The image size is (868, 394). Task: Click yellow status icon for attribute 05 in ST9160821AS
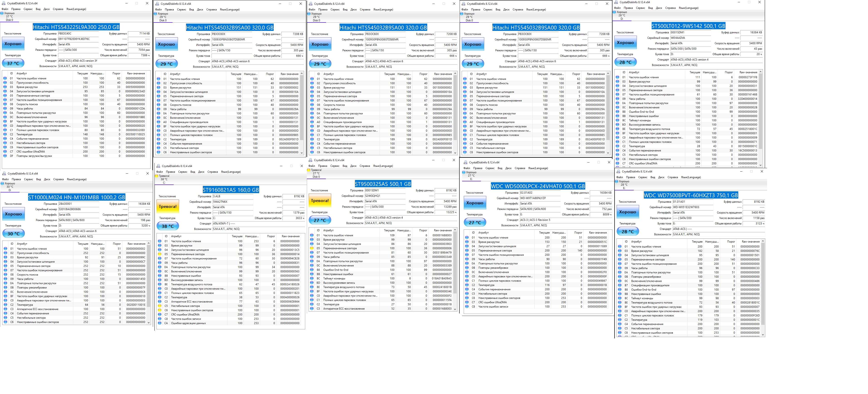click(x=160, y=254)
